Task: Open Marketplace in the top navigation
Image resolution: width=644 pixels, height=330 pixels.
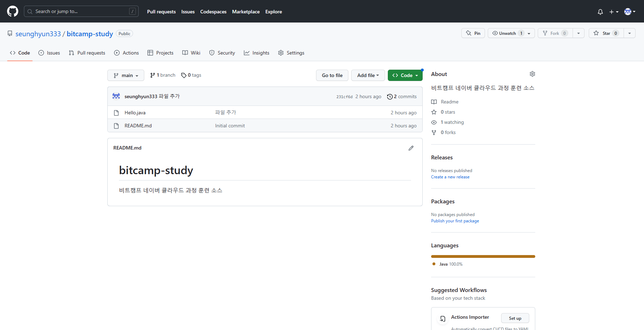Action: (246, 12)
